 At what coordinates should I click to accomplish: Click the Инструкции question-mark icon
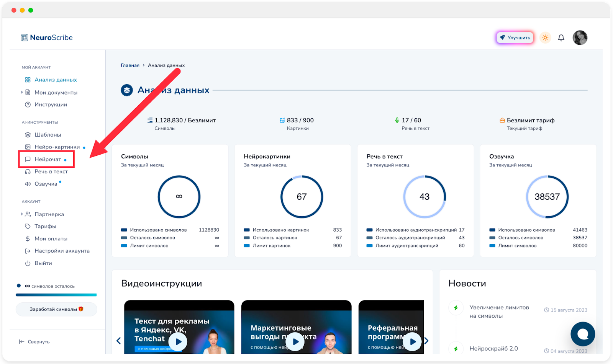(28, 104)
